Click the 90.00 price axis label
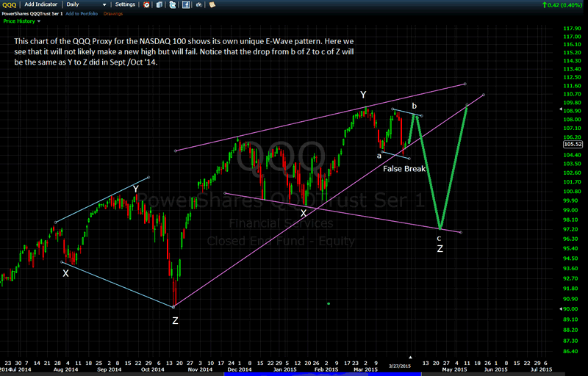Image resolution: width=588 pixels, height=376 pixels. [x=570, y=309]
